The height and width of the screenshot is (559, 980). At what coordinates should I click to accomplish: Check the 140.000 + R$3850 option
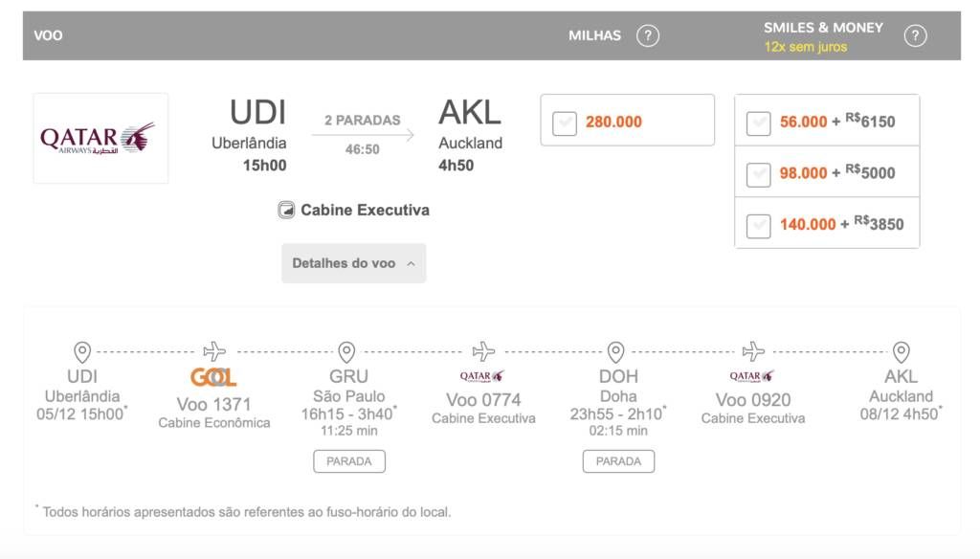click(x=758, y=225)
